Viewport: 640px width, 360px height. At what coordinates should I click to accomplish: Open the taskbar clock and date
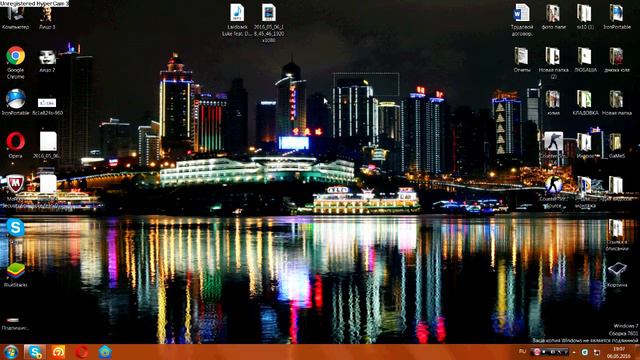(x=619, y=353)
